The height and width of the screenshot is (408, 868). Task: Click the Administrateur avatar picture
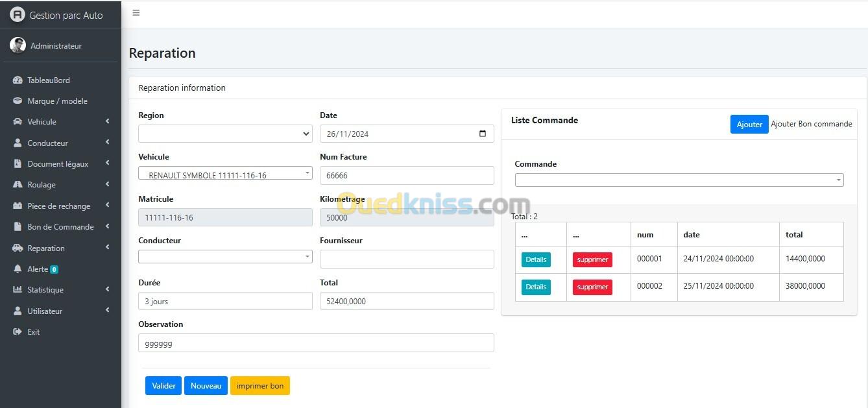18,45
